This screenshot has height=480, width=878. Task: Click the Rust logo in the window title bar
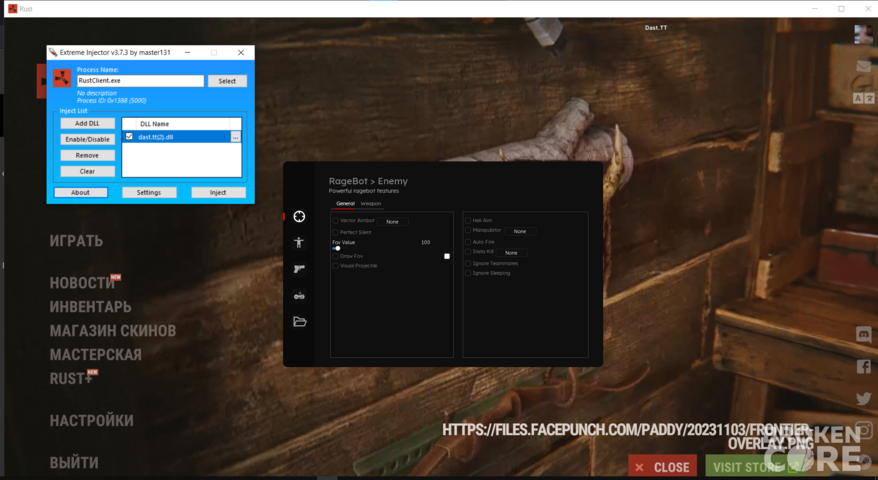click(x=12, y=8)
